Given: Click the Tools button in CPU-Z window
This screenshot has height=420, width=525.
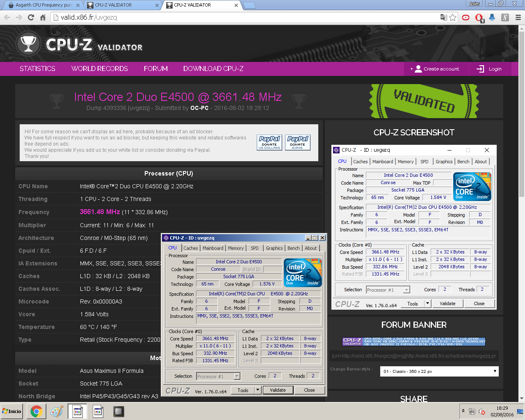Looking at the screenshot, I should 243,390.
